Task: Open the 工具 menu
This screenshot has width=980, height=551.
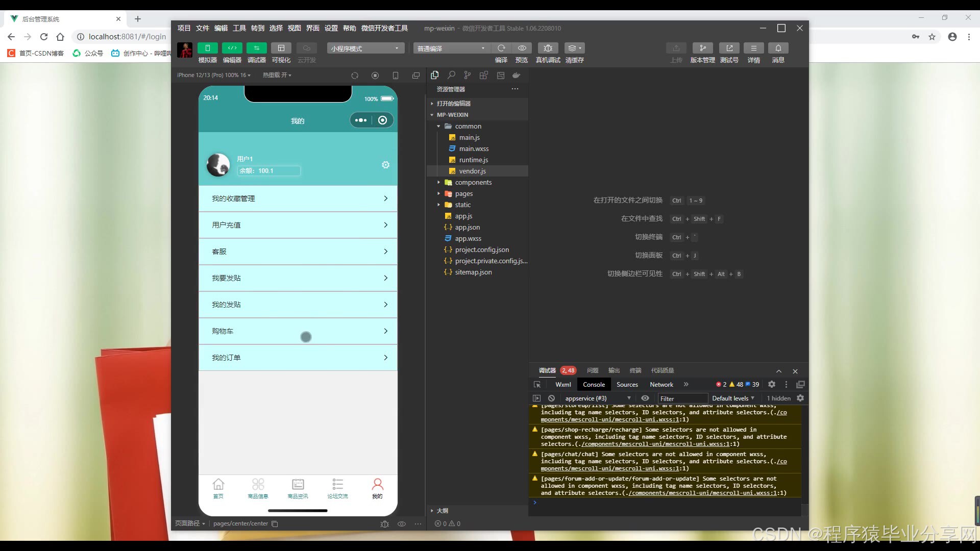Action: (x=239, y=28)
